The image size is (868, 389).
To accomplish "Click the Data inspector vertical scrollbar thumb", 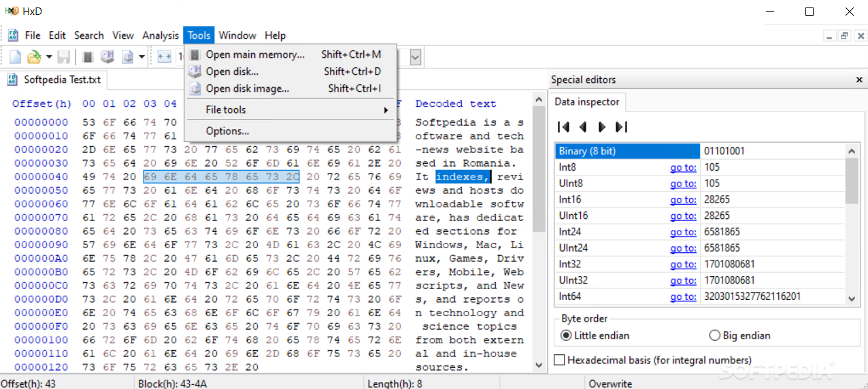I will coord(852,181).
